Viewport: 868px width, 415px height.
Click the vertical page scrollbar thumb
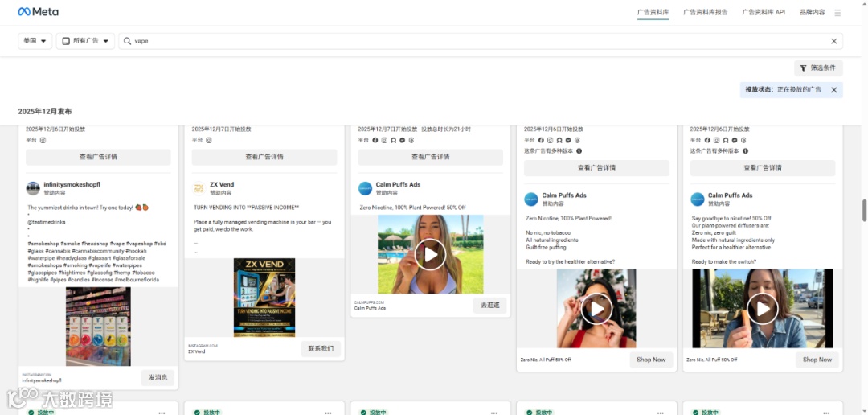click(x=864, y=210)
